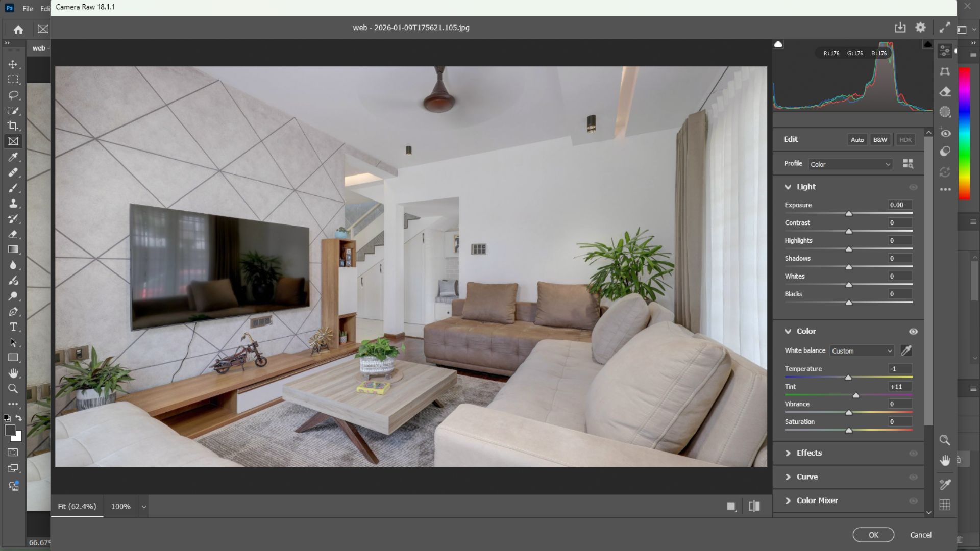Open the White balance Custom dropdown
The height and width of the screenshot is (551, 980).
862,351
